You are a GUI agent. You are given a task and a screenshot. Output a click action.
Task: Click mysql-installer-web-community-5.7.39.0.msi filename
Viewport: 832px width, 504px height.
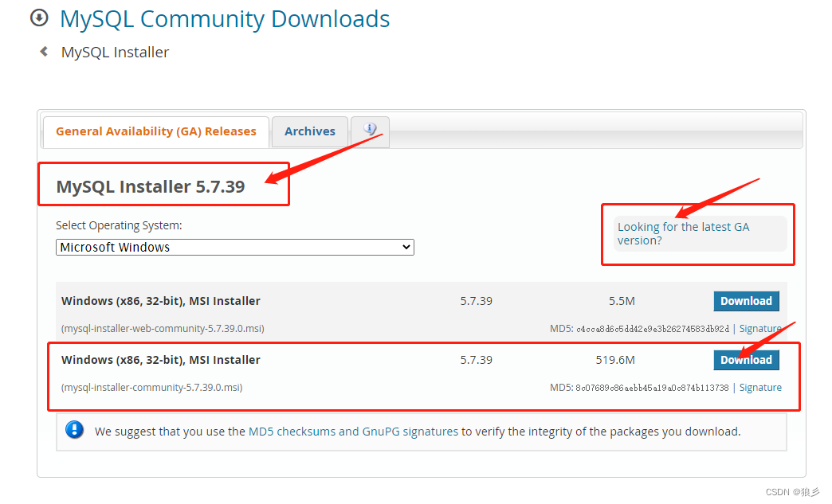163,329
